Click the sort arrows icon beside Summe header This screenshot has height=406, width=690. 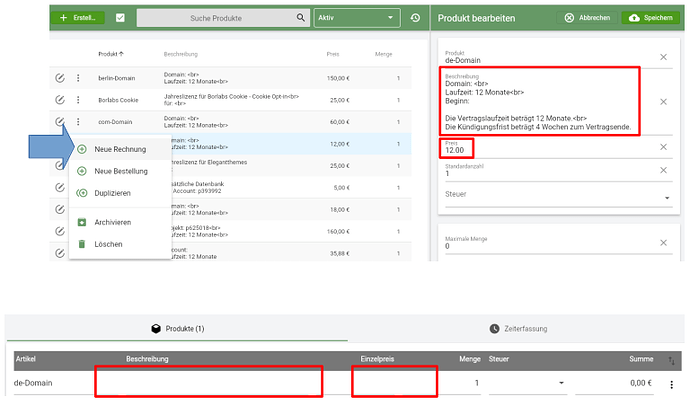(x=672, y=361)
